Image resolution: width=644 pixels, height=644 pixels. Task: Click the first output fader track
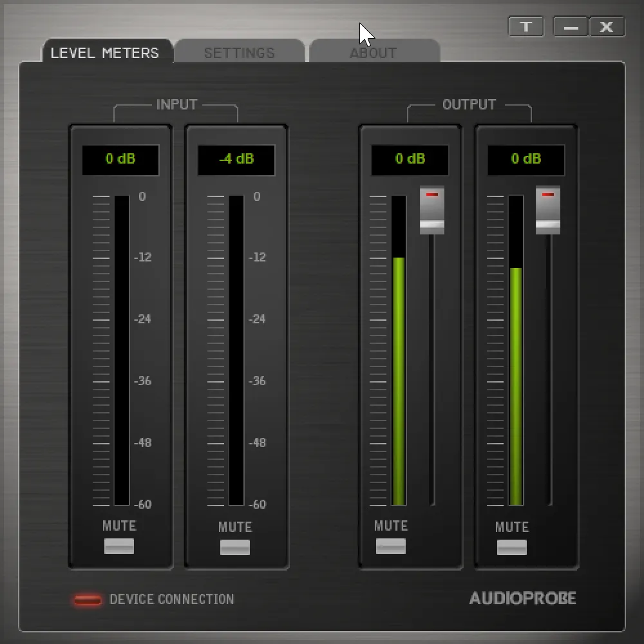(431, 370)
